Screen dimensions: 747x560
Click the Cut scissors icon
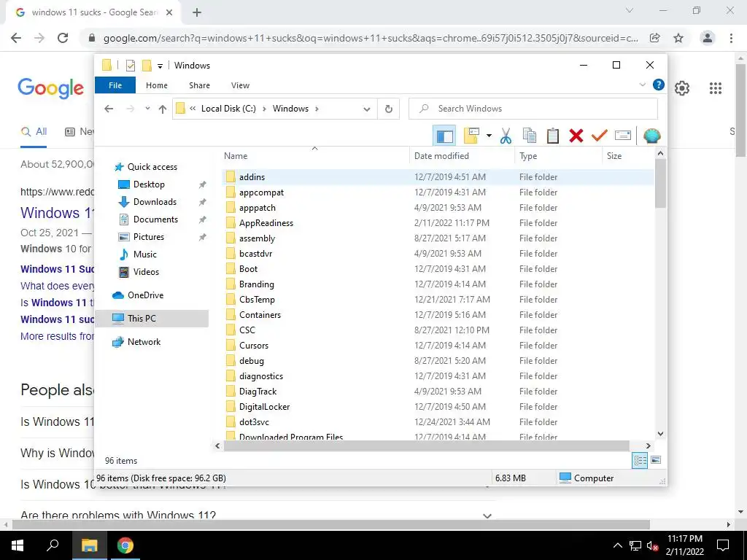coord(506,136)
